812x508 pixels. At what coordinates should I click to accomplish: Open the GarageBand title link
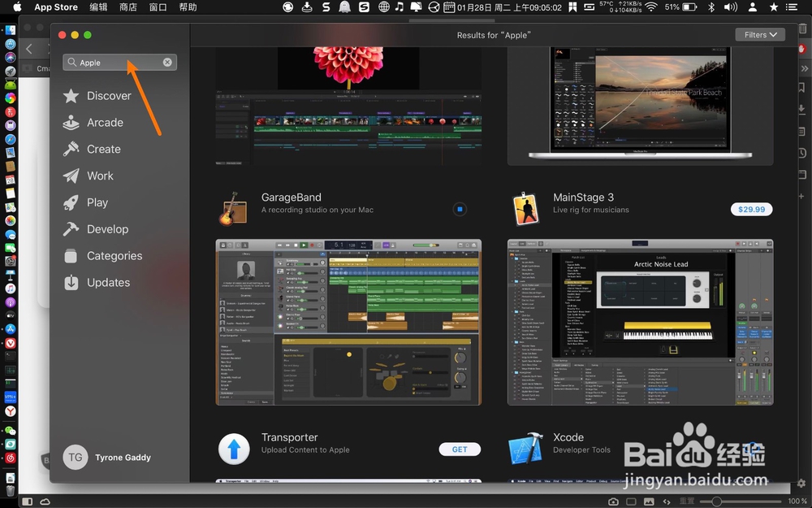pos(291,197)
